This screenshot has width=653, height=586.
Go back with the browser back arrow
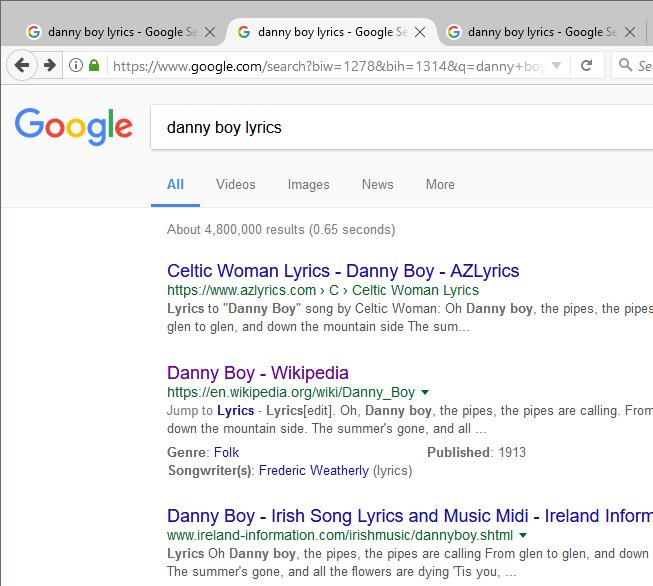click(x=21, y=65)
